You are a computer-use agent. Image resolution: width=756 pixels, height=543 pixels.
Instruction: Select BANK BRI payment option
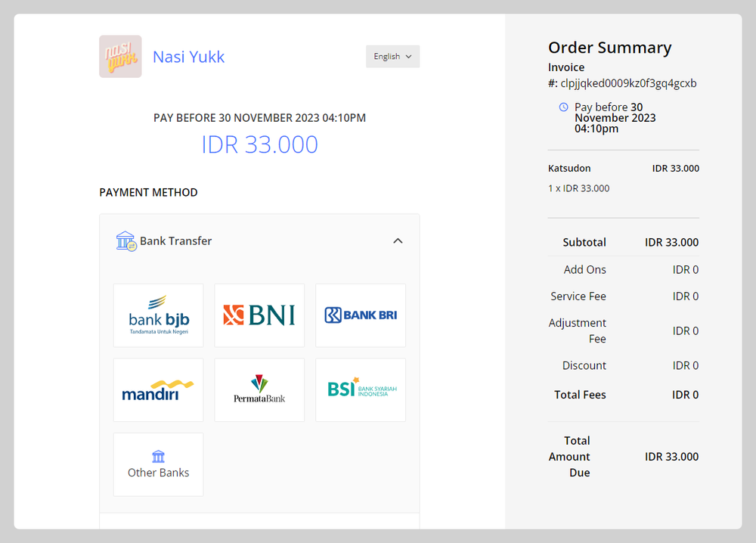pyautogui.click(x=361, y=315)
